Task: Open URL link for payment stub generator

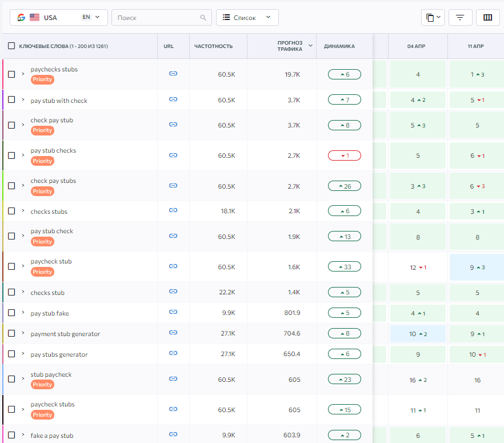Action: pos(173,333)
